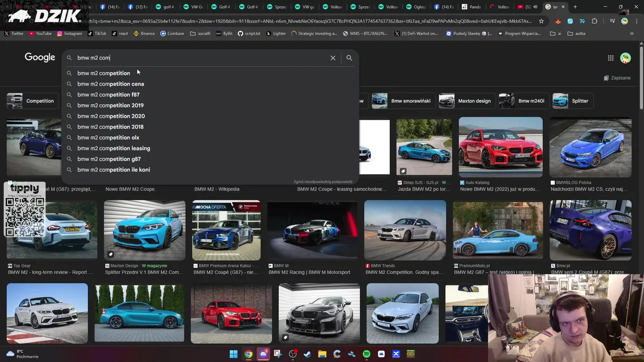
Task: Open the Google apps grid
Action: pos(610,58)
